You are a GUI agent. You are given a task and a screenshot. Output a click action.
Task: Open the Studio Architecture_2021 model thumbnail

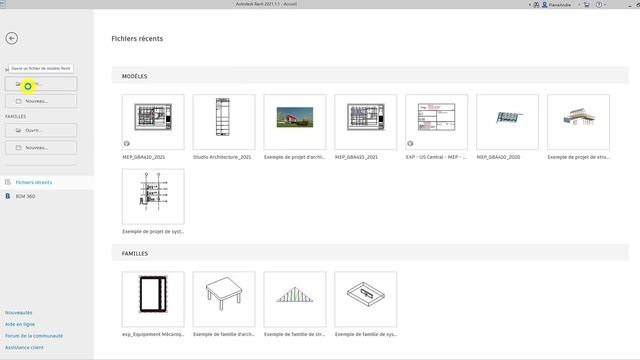click(224, 122)
